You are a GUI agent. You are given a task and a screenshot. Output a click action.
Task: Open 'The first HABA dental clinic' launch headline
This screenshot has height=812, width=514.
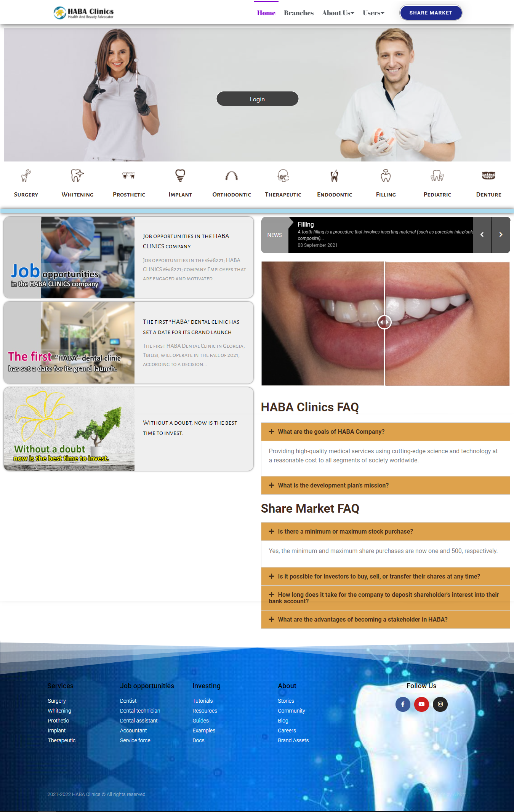tap(191, 327)
